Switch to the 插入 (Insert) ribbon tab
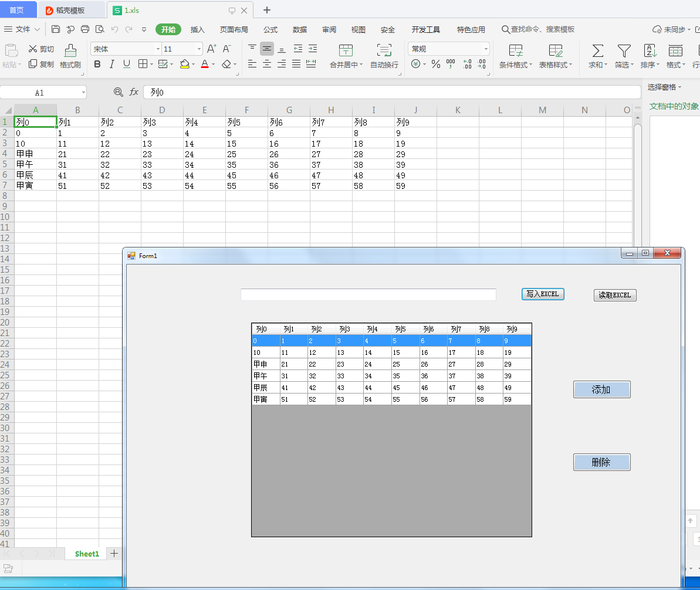This screenshot has height=590, width=700. pyautogui.click(x=198, y=30)
